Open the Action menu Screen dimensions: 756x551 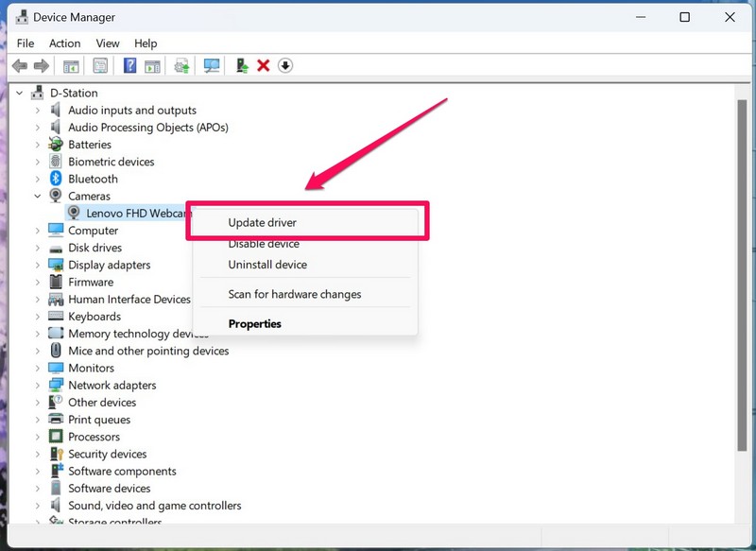tap(64, 43)
